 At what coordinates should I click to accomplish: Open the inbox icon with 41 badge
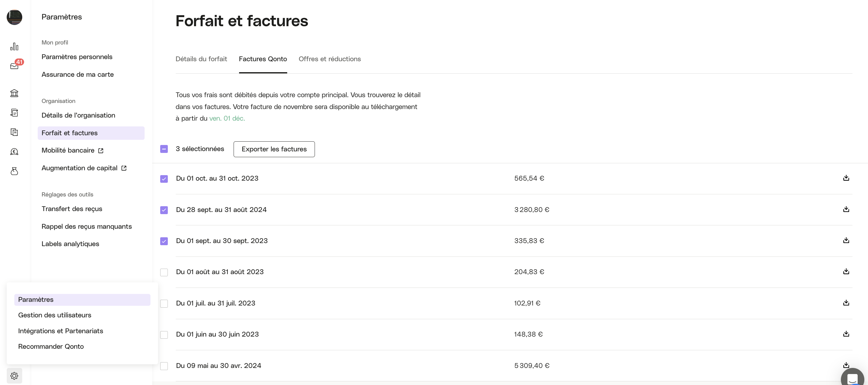pyautogui.click(x=15, y=65)
